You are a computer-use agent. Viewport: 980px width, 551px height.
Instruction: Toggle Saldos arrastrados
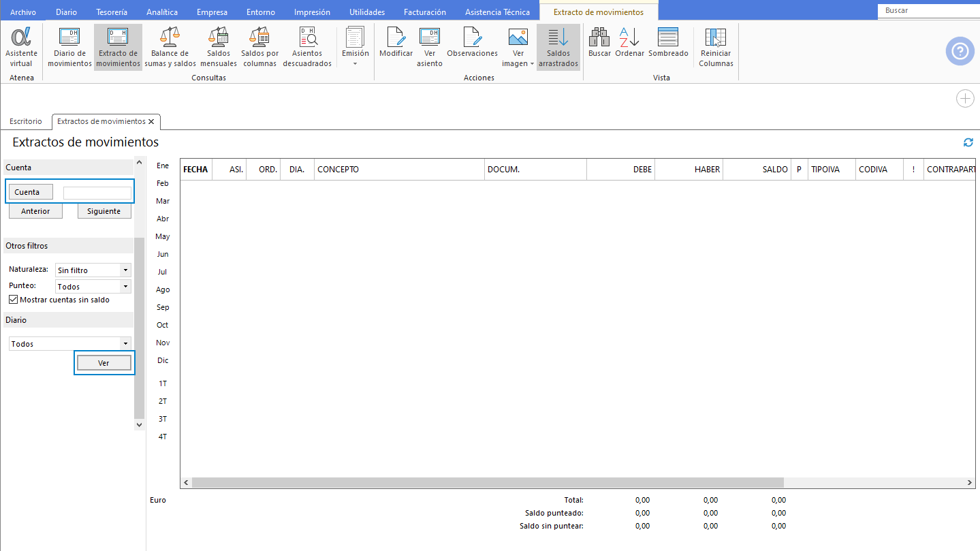558,47
